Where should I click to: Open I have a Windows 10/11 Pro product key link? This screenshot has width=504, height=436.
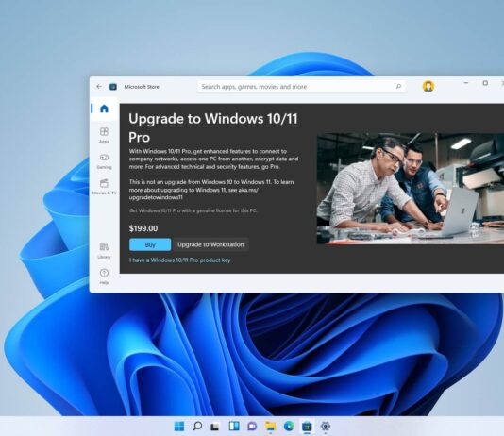179,260
